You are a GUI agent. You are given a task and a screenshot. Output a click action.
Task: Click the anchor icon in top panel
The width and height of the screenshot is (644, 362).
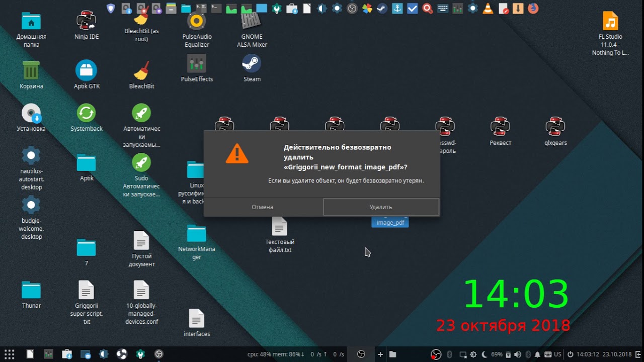[397, 8]
